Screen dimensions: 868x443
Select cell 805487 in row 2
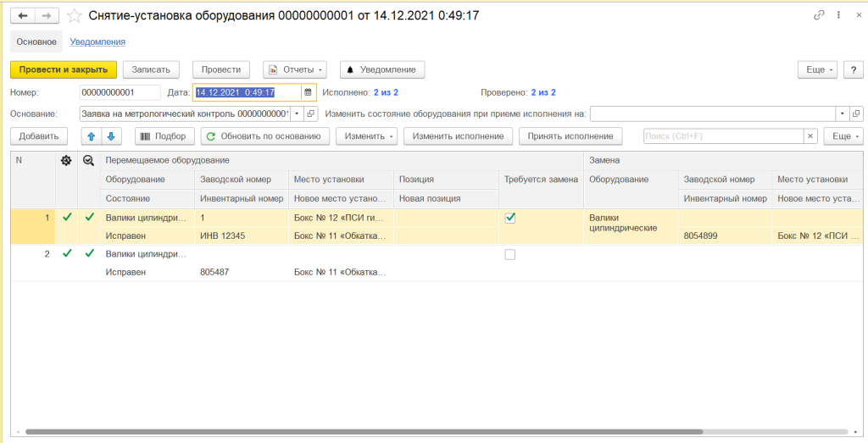[242, 272]
